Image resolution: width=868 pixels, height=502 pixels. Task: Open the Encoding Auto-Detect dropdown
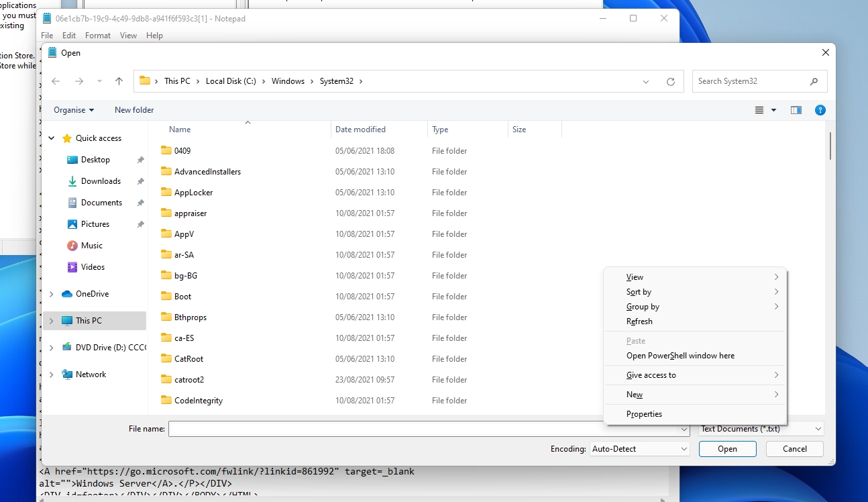(x=639, y=449)
